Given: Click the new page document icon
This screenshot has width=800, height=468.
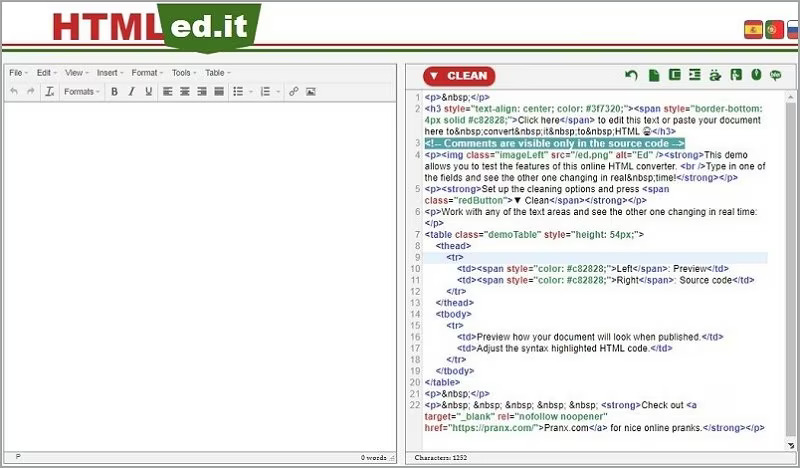Looking at the screenshot, I should point(654,76).
